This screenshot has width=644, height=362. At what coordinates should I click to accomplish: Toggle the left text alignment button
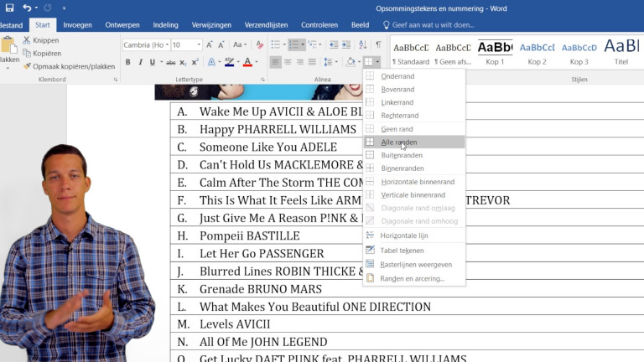tap(275, 62)
